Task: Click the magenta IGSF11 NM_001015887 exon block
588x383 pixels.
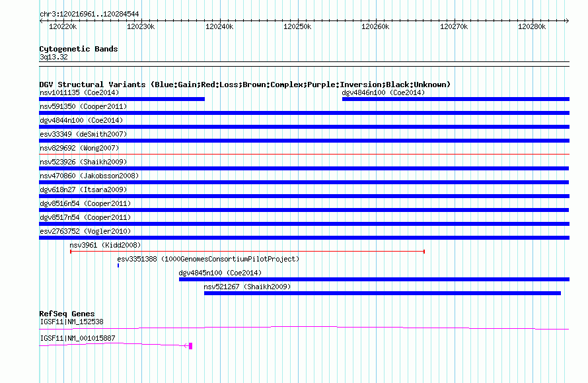Action: pyautogui.click(x=190, y=346)
